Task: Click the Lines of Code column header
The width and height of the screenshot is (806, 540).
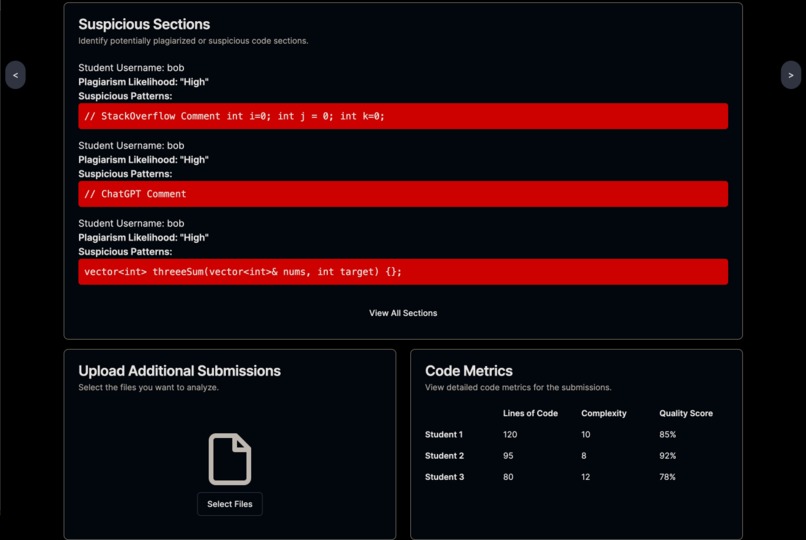Action: tap(530, 413)
